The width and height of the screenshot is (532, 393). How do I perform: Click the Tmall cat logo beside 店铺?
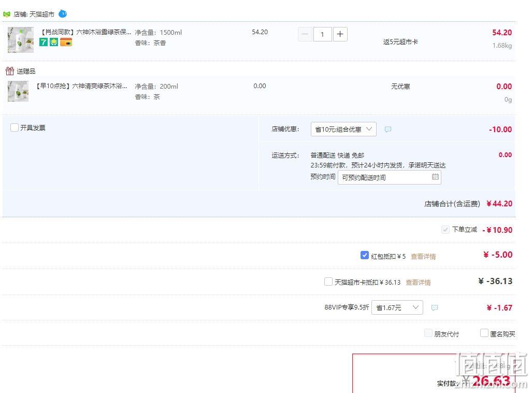point(6,15)
